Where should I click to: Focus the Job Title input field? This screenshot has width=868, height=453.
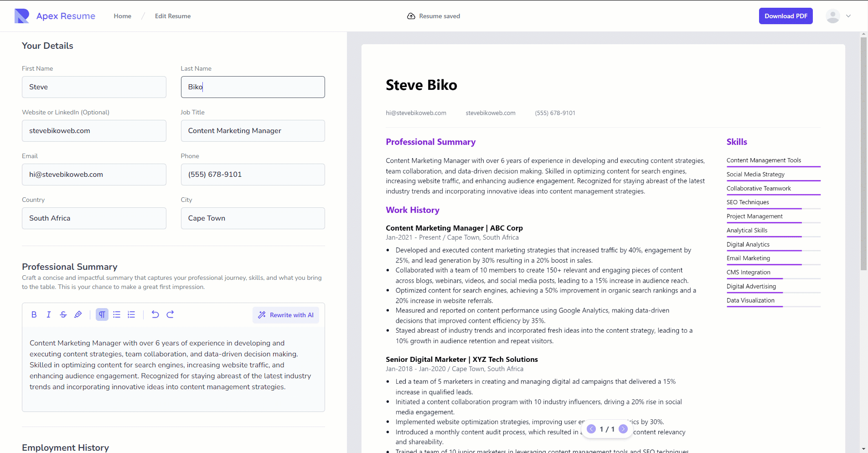coord(253,131)
